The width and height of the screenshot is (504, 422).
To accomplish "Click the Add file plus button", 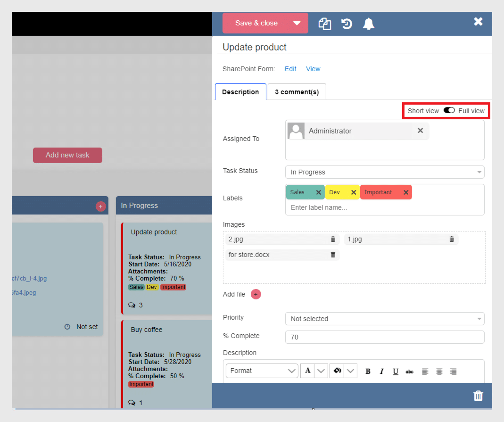I will coord(256,294).
